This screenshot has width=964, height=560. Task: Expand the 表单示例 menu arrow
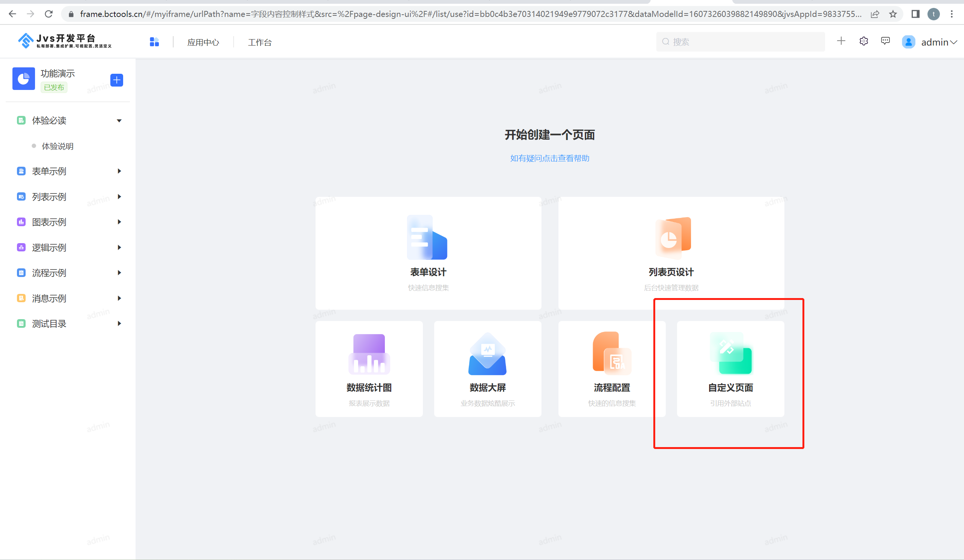pyautogui.click(x=119, y=171)
